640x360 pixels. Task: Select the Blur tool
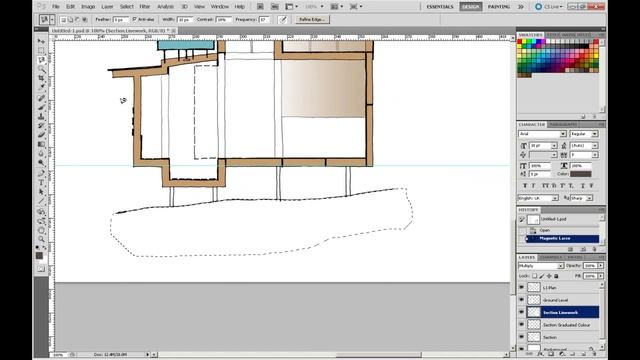pos(41,153)
